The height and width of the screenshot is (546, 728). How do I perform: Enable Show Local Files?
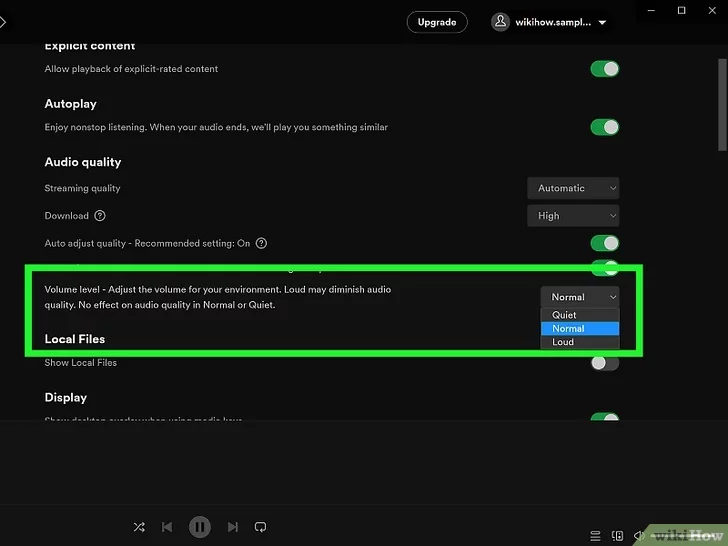604,363
